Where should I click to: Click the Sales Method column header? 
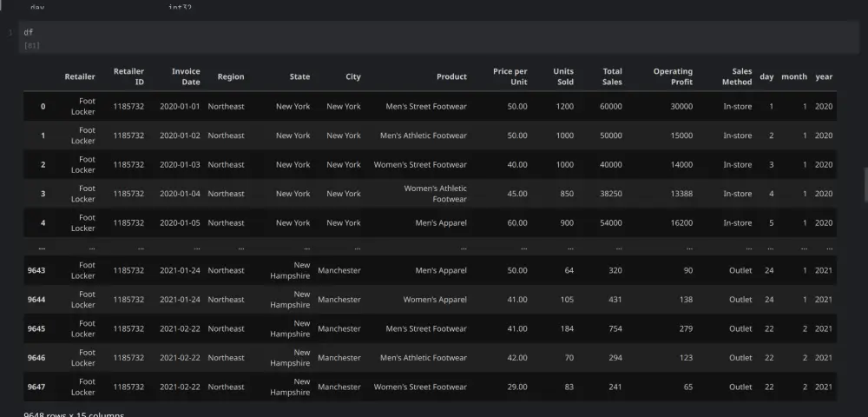tap(737, 76)
